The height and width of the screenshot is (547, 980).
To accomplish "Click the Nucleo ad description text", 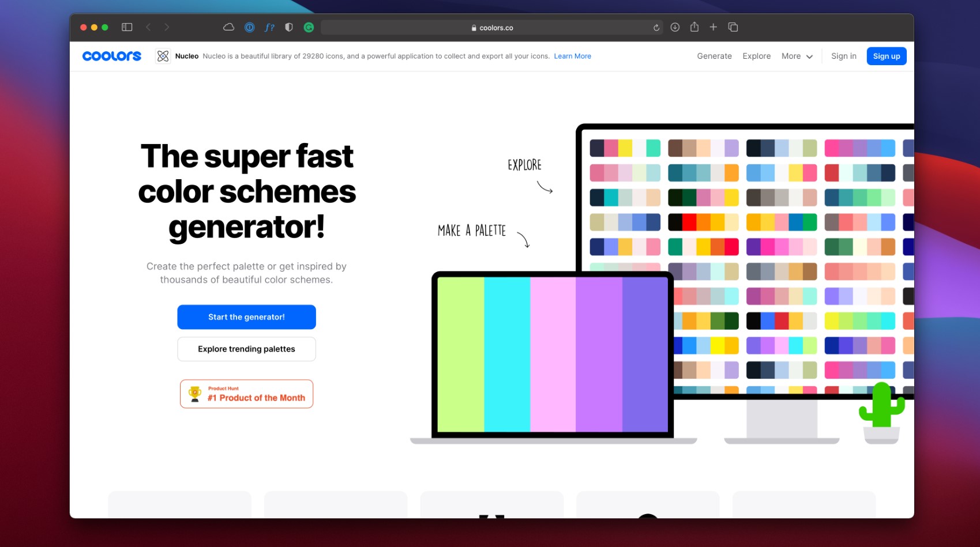I will 376,56.
